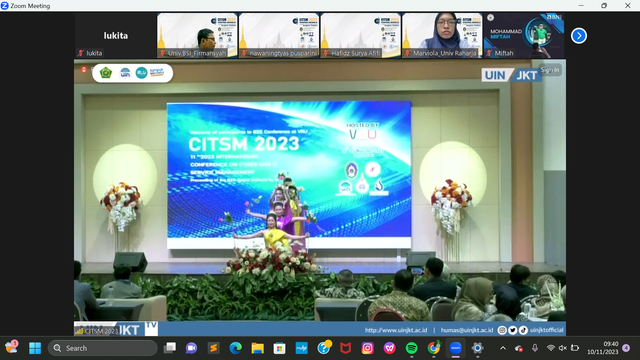The image size is (640, 360).
Task: Select lukita's participant tile
Action: pos(115,36)
